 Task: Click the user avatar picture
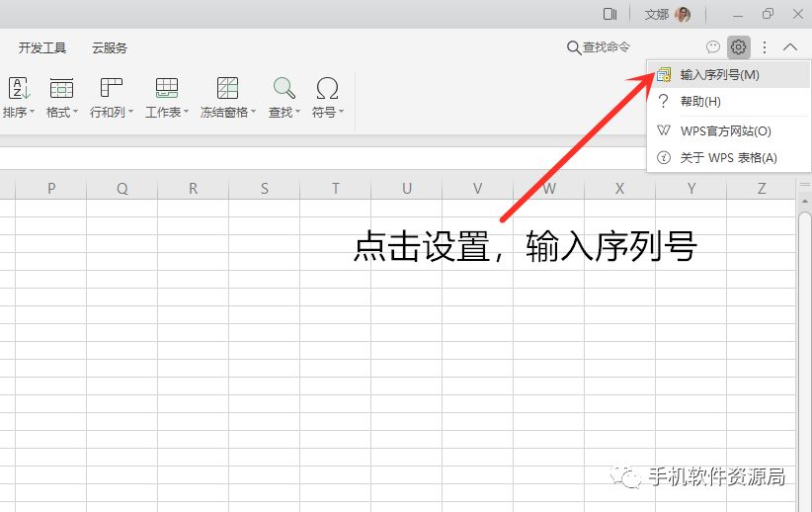pos(683,15)
